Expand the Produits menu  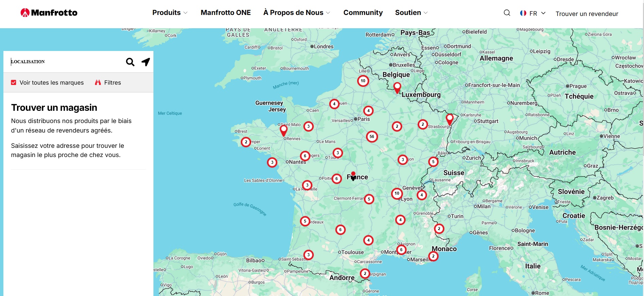170,13
